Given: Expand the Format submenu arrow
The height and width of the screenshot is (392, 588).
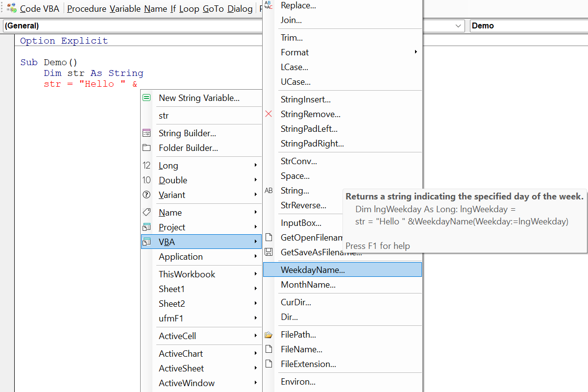Looking at the screenshot, I should point(416,52).
